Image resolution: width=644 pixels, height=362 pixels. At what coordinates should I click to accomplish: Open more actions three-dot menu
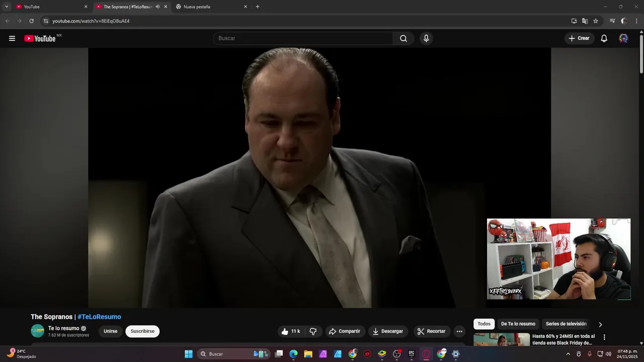click(459, 331)
